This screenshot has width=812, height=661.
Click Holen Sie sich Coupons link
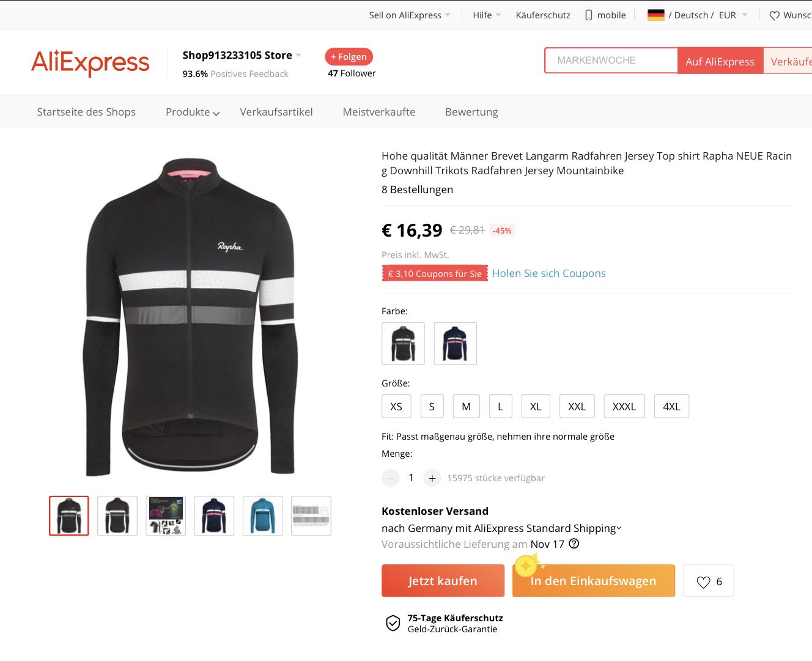tap(549, 273)
